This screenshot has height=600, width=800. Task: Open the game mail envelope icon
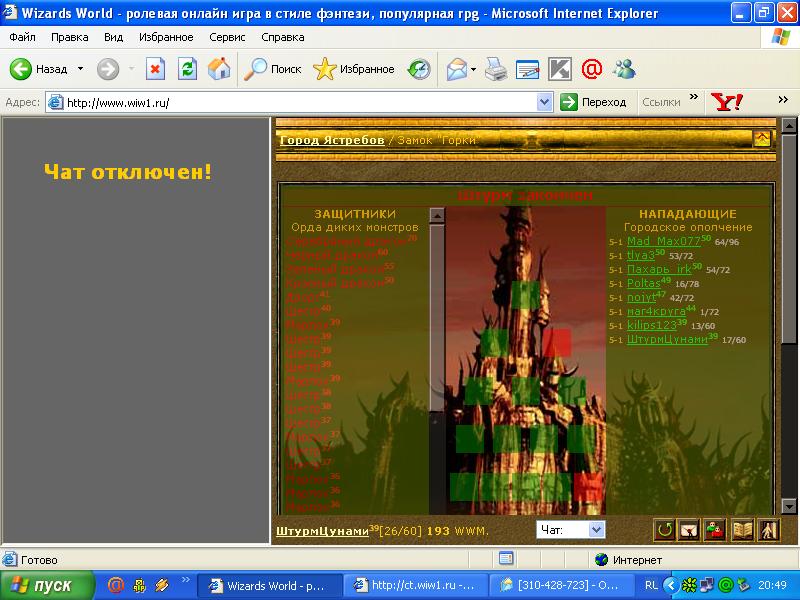click(689, 530)
